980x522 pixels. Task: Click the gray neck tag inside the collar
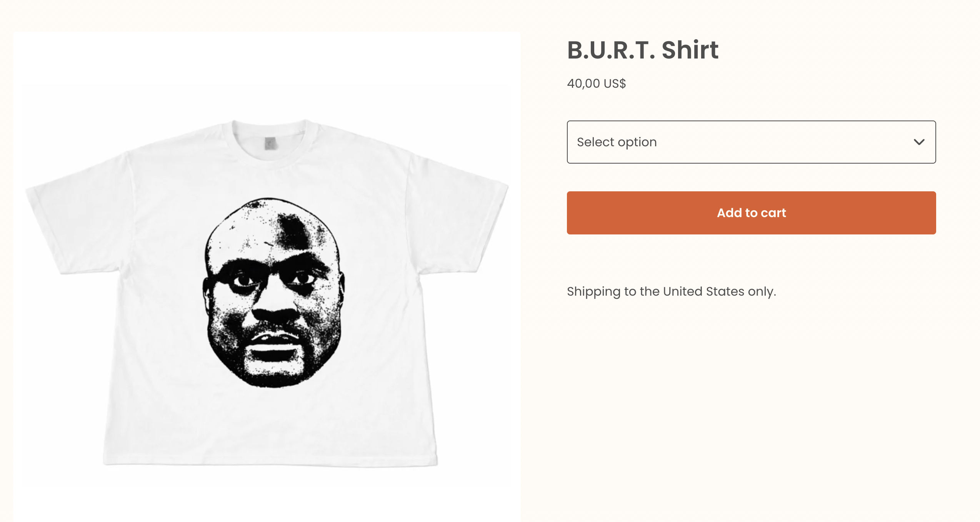[270, 143]
